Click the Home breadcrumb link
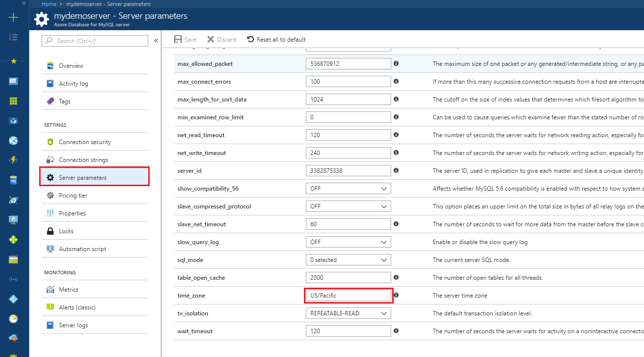 point(49,4)
